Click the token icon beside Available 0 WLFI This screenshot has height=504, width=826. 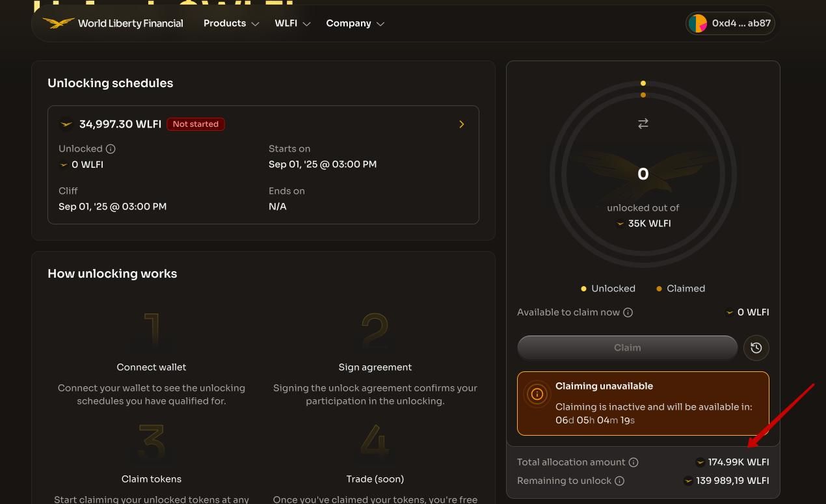click(x=730, y=313)
